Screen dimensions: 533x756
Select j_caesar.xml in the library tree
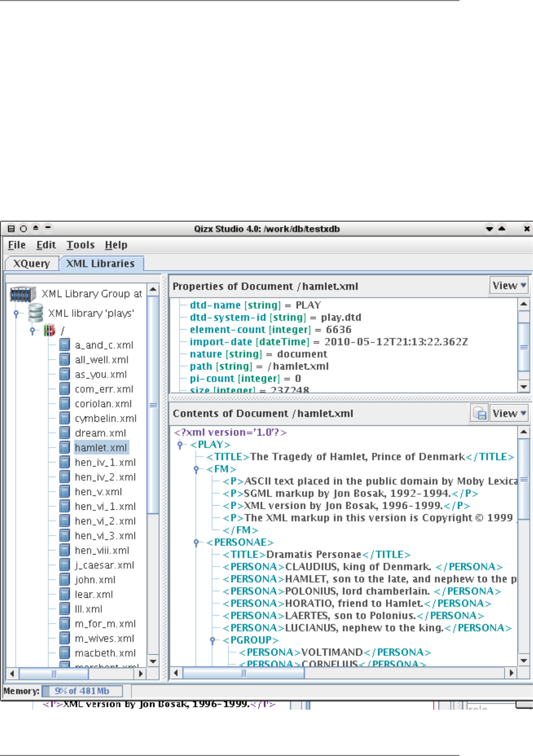click(104, 565)
